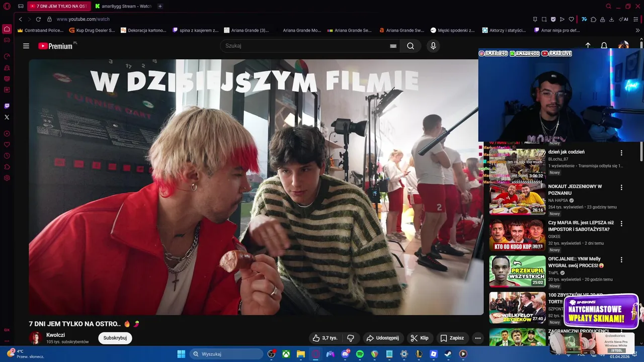Screen dimensions: 644x362
Task: Save video with the Zapisz button
Action: point(452,338)
